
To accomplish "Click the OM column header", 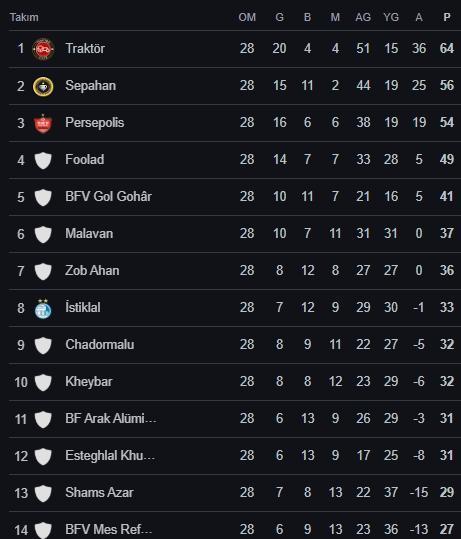I will (x=247, y=17).
